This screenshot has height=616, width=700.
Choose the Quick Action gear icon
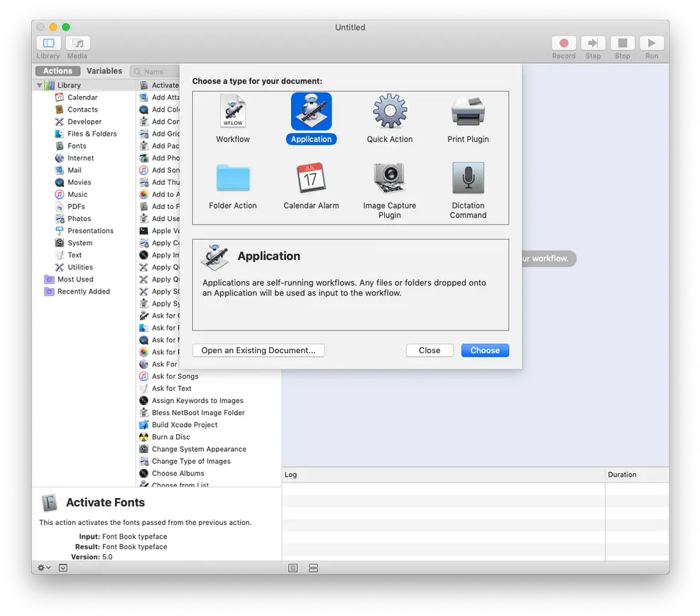pos(390,112)
